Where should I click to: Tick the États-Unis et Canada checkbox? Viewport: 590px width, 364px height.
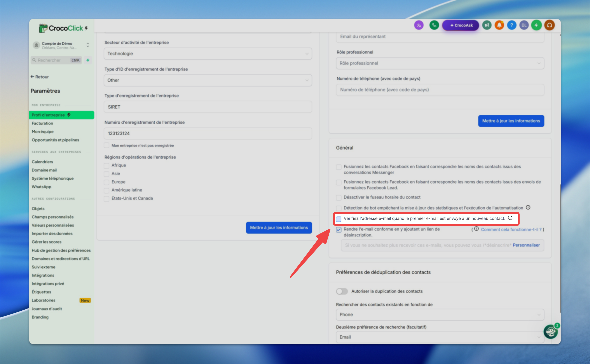point(106,199)
